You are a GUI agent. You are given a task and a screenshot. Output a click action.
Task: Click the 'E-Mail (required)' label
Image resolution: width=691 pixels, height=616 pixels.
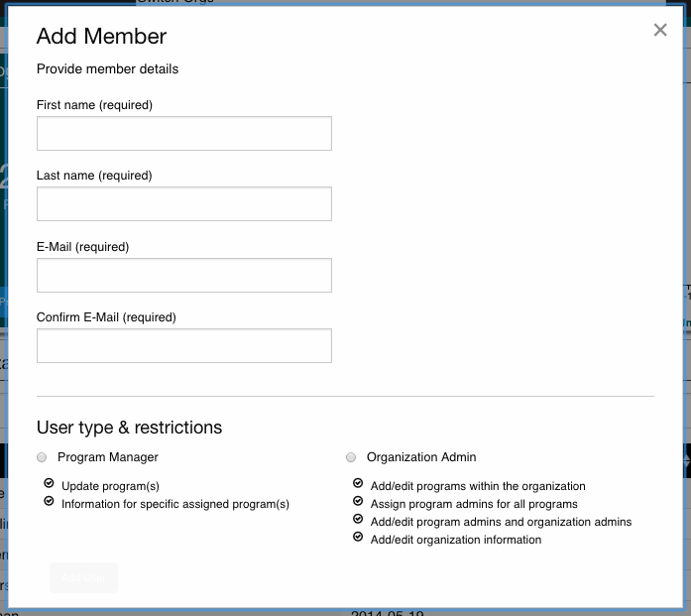pos(83,247)
